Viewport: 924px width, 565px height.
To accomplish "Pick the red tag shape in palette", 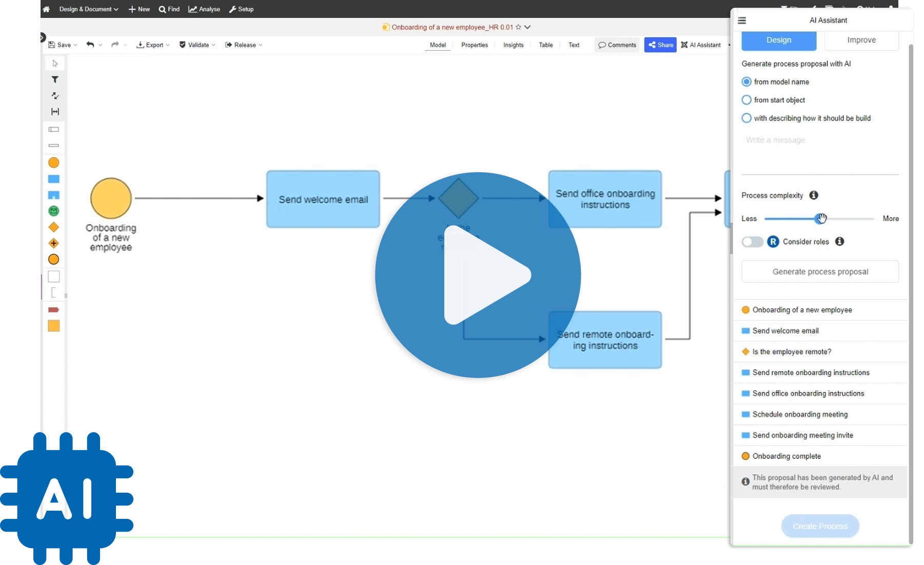I will click(54, 310).
